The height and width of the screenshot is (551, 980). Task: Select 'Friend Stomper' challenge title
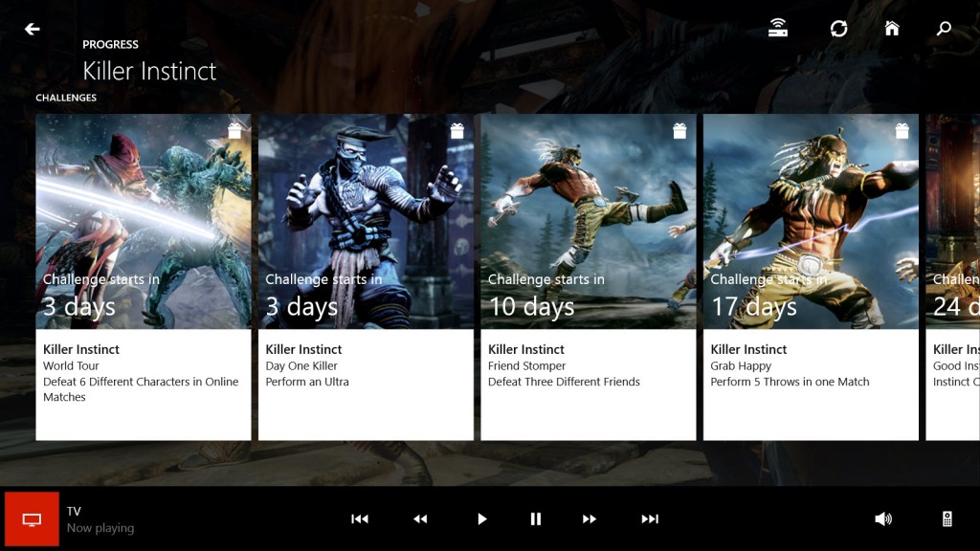(526, 366)
